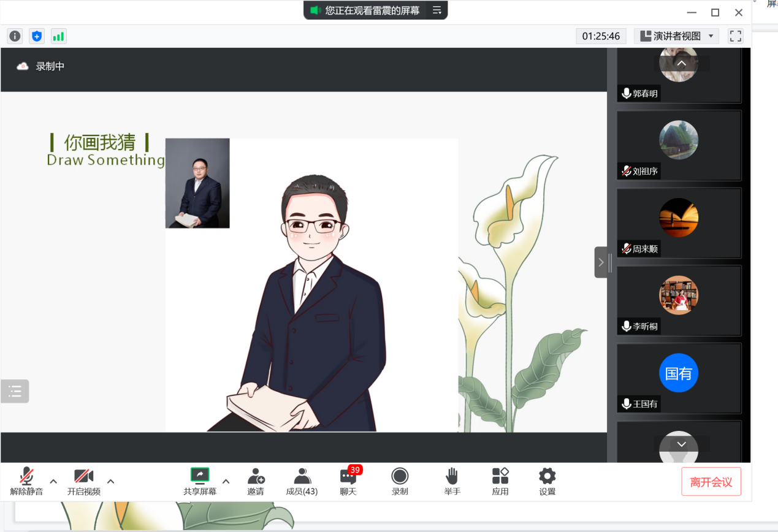Expand audio options arrow beside 解除静音

tap(53, 481)
